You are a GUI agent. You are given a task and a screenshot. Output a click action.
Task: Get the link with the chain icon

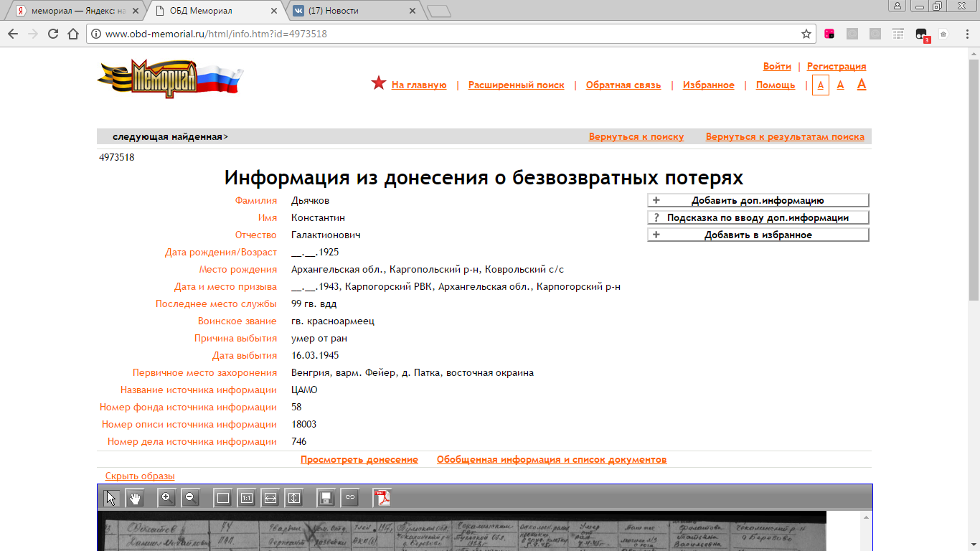coord(349,498)
